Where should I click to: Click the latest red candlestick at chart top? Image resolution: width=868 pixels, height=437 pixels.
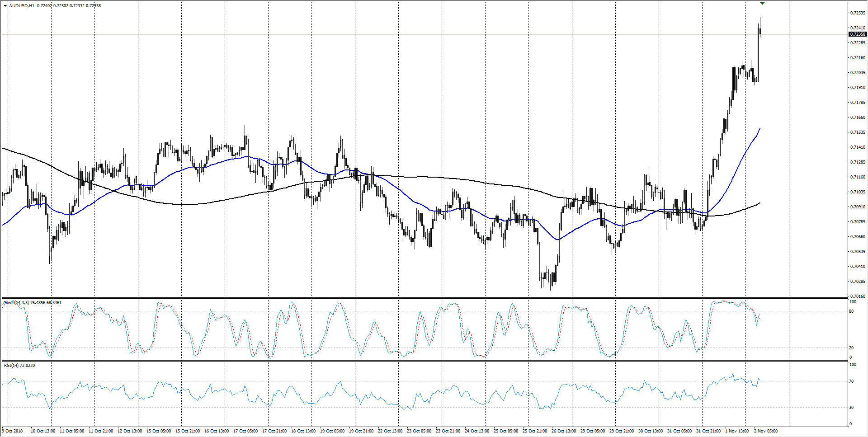760,31
